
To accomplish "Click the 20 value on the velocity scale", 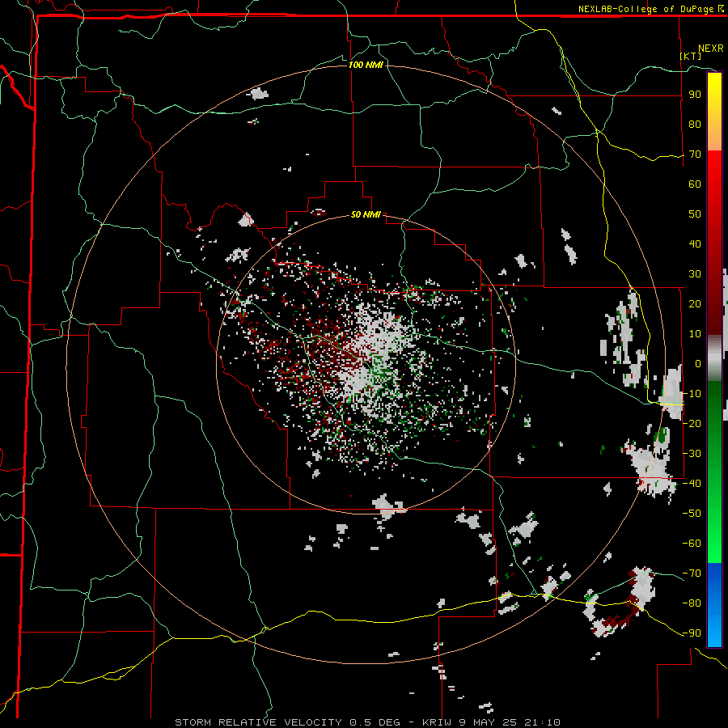I will point(695,304).
